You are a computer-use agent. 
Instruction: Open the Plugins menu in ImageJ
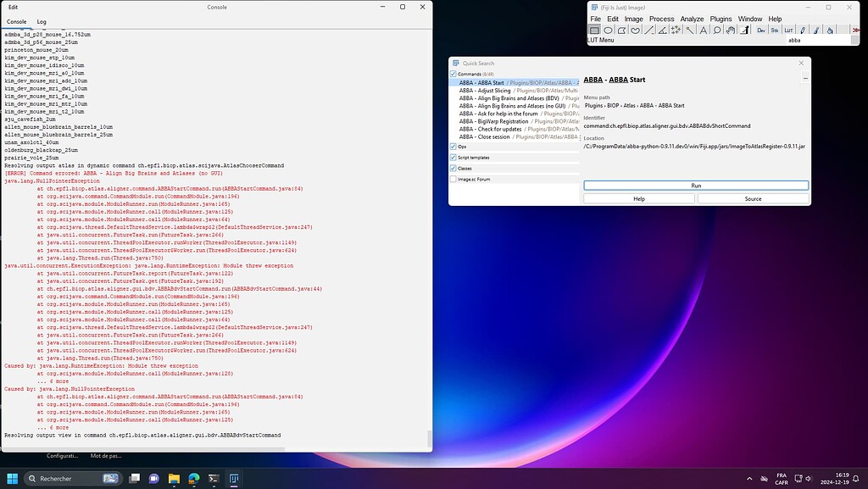click(x=720, y=19)
